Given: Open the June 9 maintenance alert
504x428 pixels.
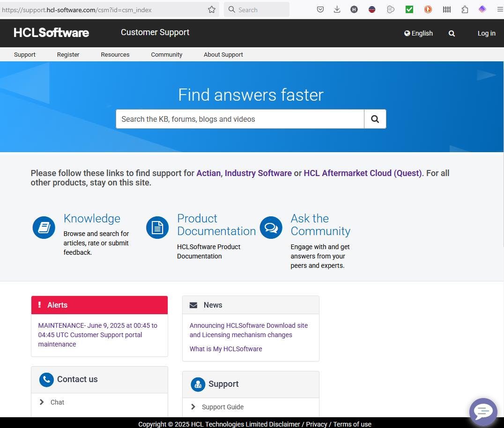Looking at the screenshot, I should click(97, 335).
